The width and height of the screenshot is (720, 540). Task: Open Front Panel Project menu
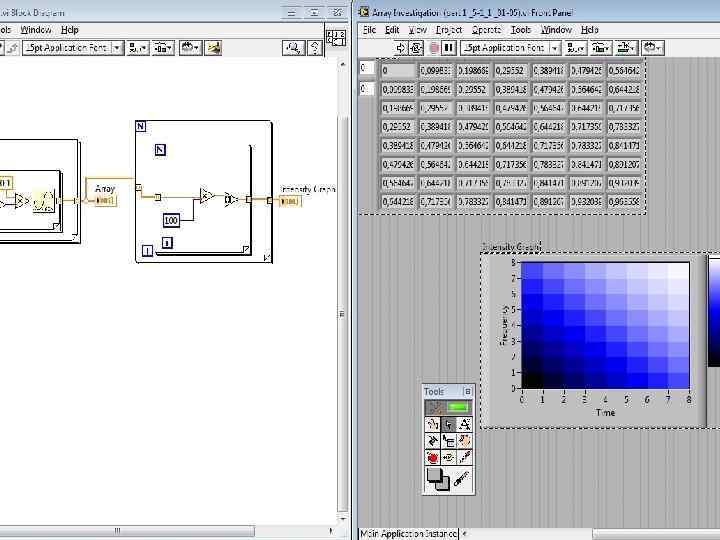coord(449,30)
